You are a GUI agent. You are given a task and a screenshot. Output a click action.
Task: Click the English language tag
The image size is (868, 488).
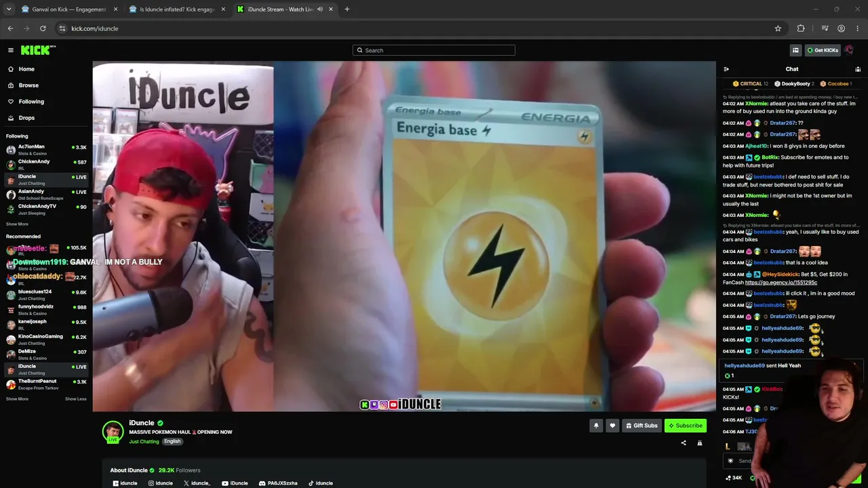172,442
